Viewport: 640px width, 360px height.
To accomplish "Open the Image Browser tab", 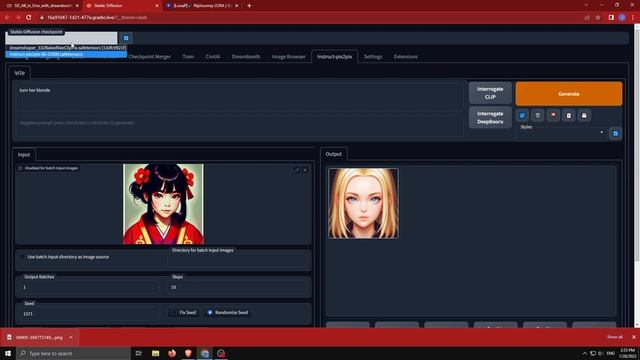I will click(289, 57).
